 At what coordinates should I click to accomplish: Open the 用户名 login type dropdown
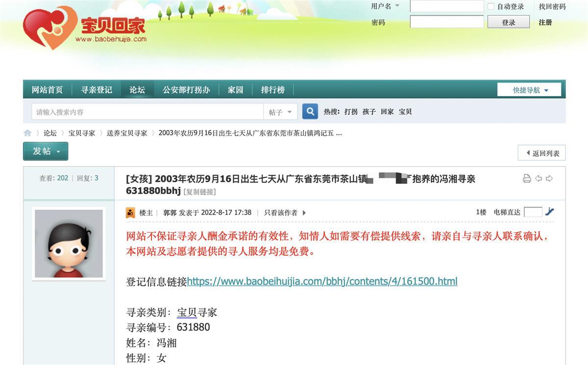click(x=385, y=6)
